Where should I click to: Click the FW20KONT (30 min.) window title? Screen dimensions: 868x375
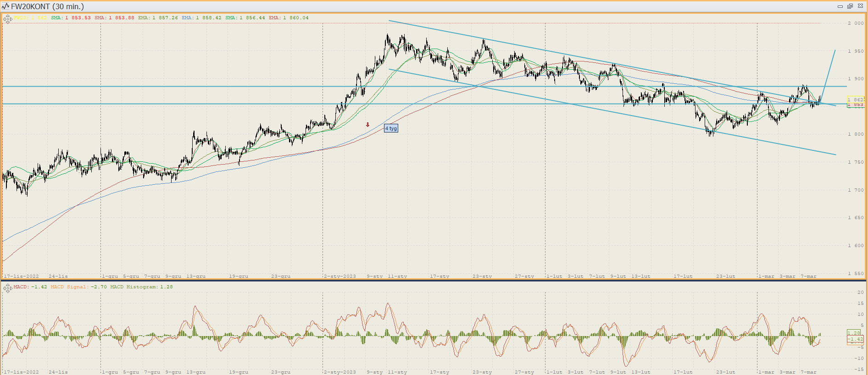click(x=47, y=6)
